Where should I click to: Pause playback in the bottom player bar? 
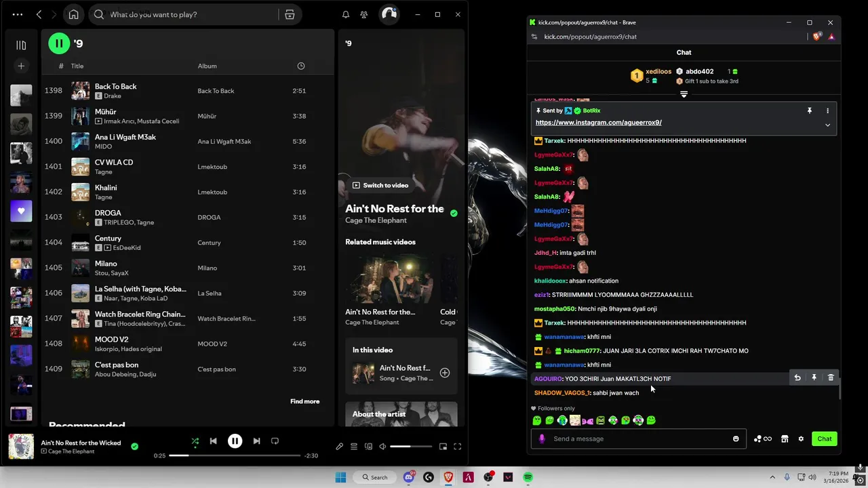[x=235, y=441]
